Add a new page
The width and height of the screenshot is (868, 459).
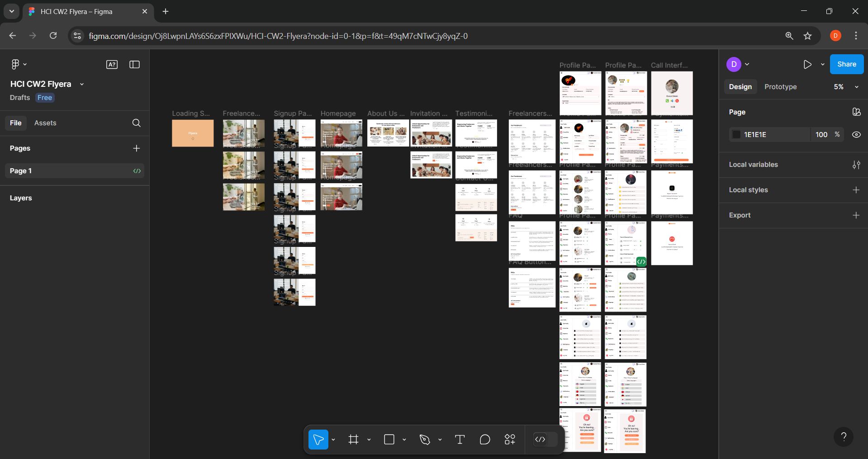coord(136,148)
